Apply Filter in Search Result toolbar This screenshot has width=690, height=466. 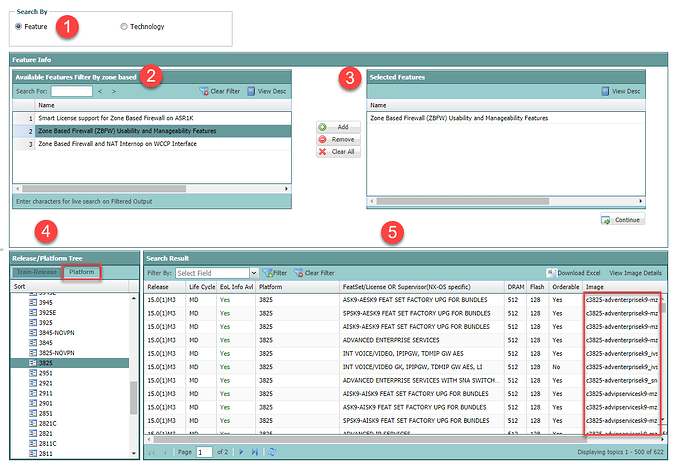coord(275,273)
